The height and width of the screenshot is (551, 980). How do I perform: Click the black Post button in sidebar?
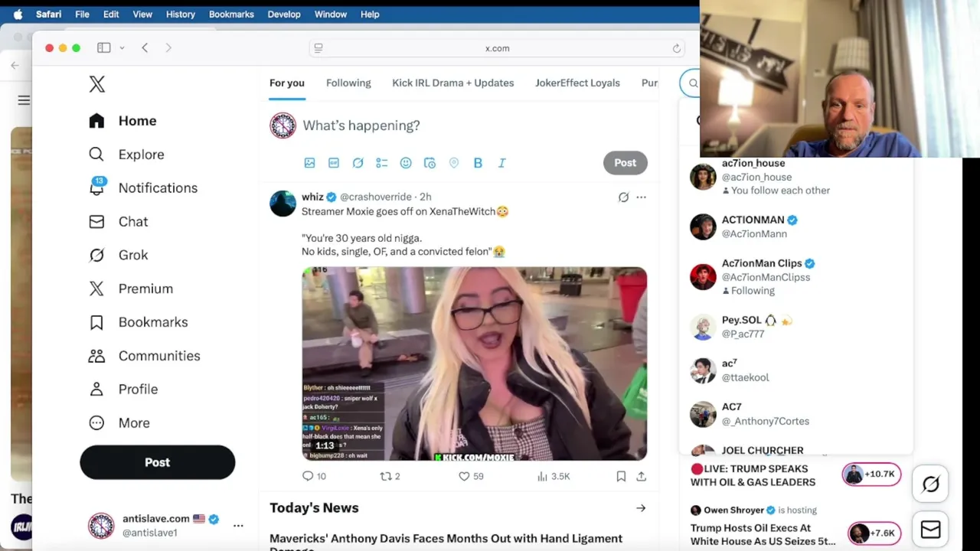point(158,462)
